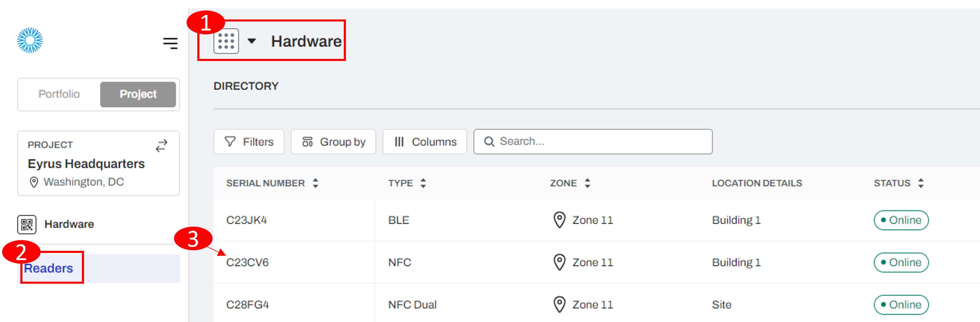The image size is (980, 322).
Task: Select the Project view toggle
Action: pos(138,94)
